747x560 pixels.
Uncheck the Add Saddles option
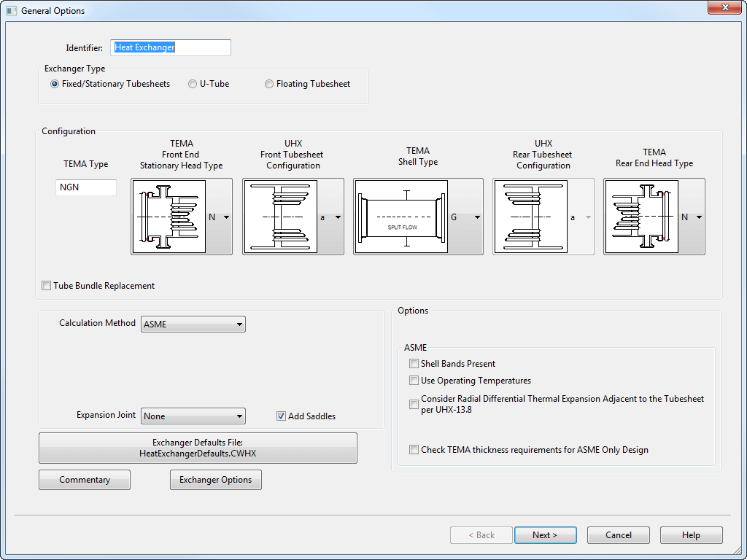tap(281, 416)
